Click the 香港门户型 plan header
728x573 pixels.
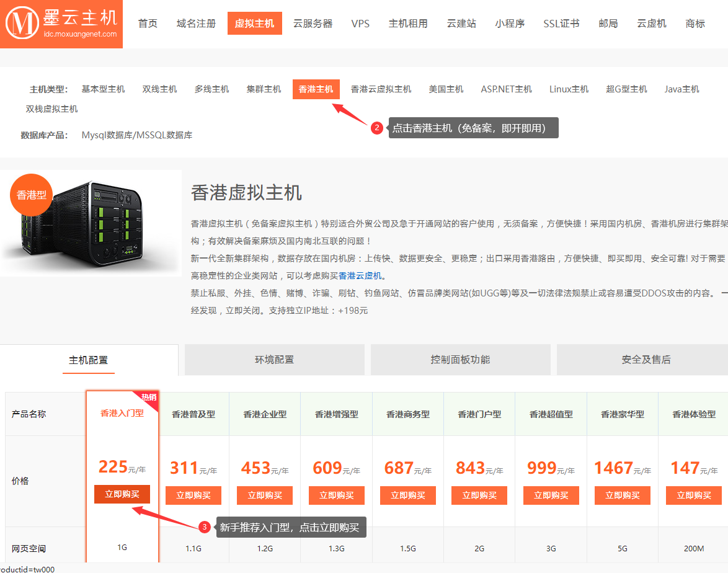(479, 414)
